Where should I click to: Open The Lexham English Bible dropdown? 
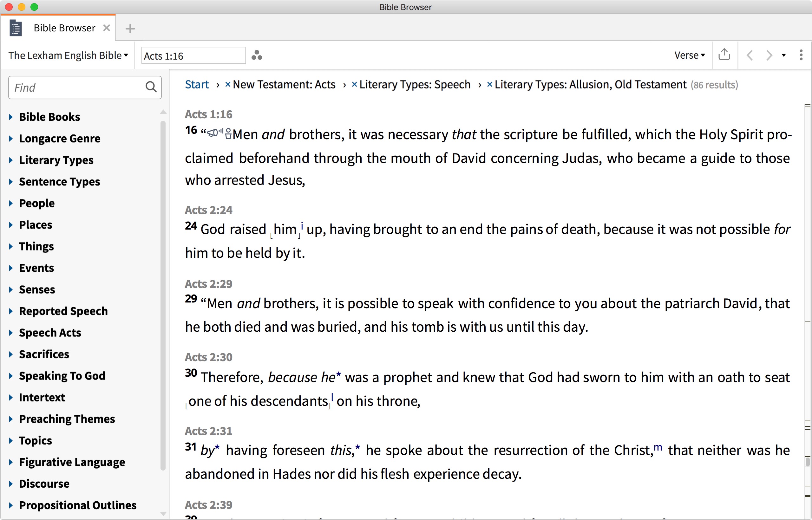click(x=68, y=55)
